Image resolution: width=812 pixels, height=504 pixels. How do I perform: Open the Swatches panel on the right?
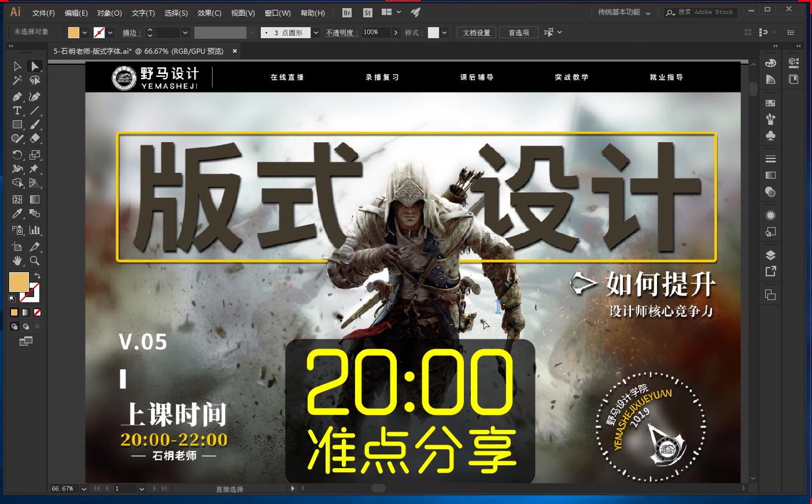[770, 104]
